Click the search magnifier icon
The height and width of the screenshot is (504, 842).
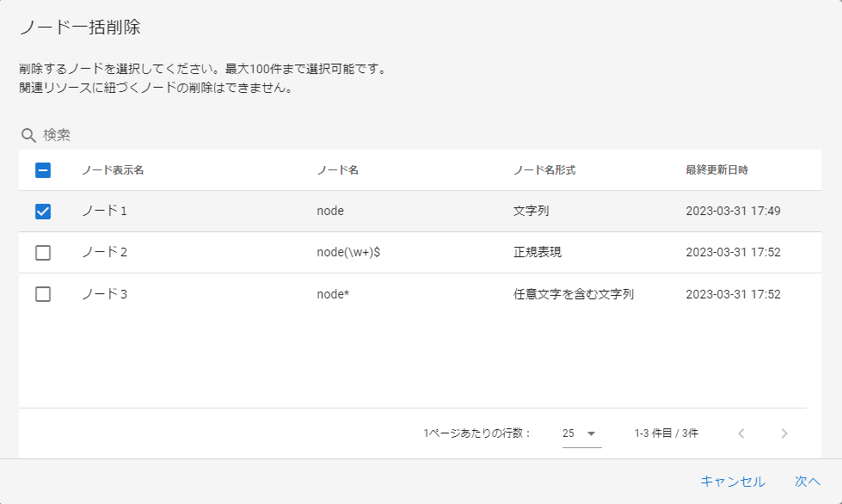(x=28, y=135)
